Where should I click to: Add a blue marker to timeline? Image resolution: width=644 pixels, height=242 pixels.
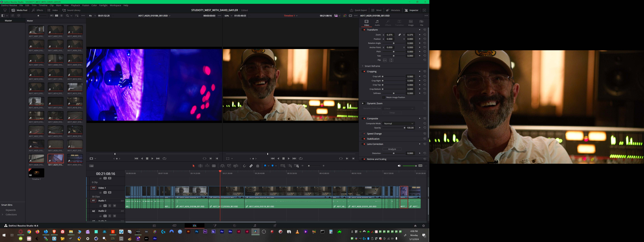(x=272, y=166)
